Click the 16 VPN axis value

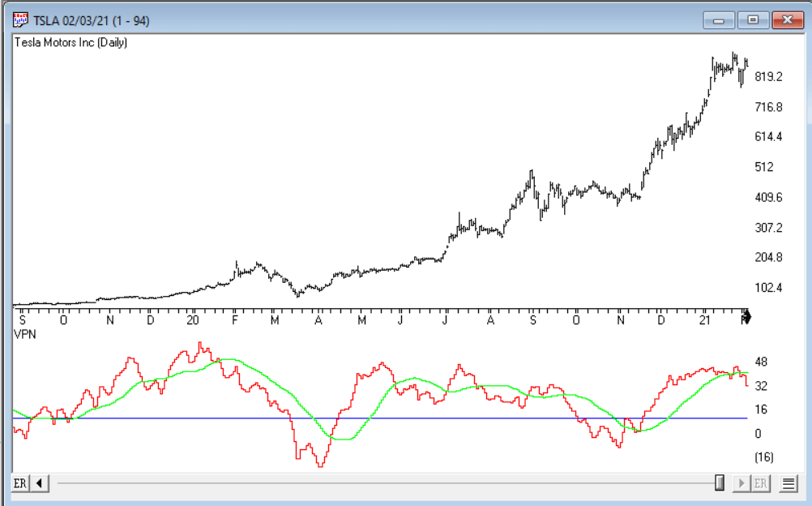[761, 410]
